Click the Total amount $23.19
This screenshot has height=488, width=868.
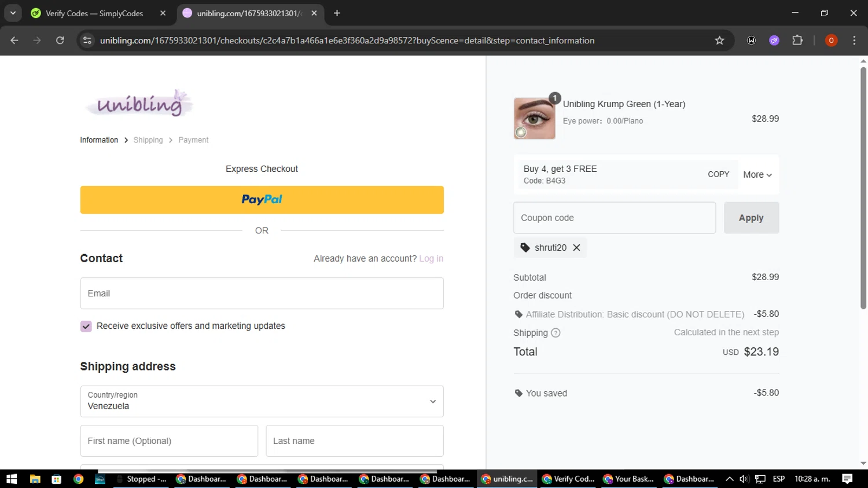[x=762, y=352]
